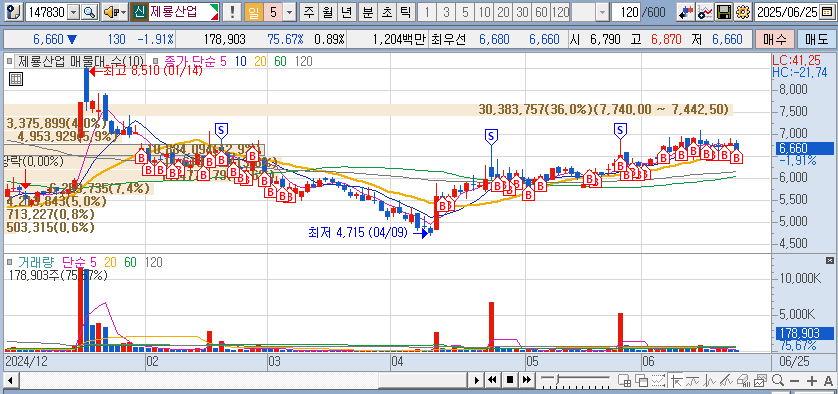Toggle the price panel square marker
Screen dimensions: 838x394
click(9, 61)
